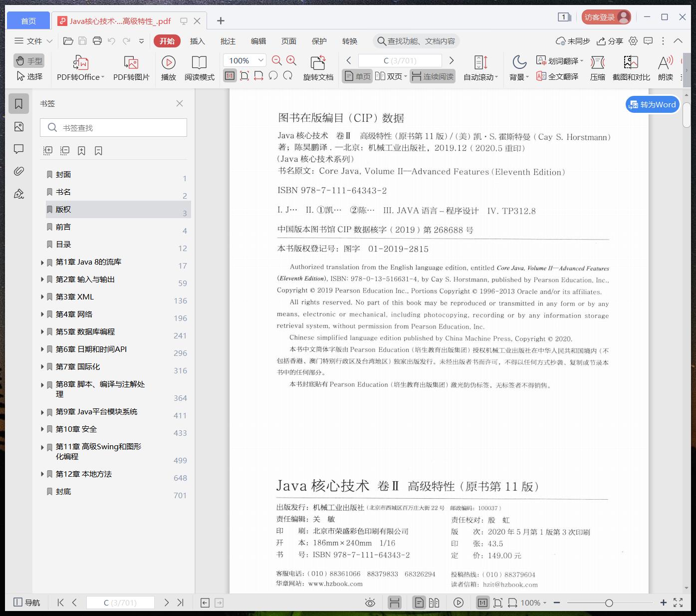This screenshot has width=696, height=616.
Task: Close the bookmarks panel
Action: coord(180,103)
